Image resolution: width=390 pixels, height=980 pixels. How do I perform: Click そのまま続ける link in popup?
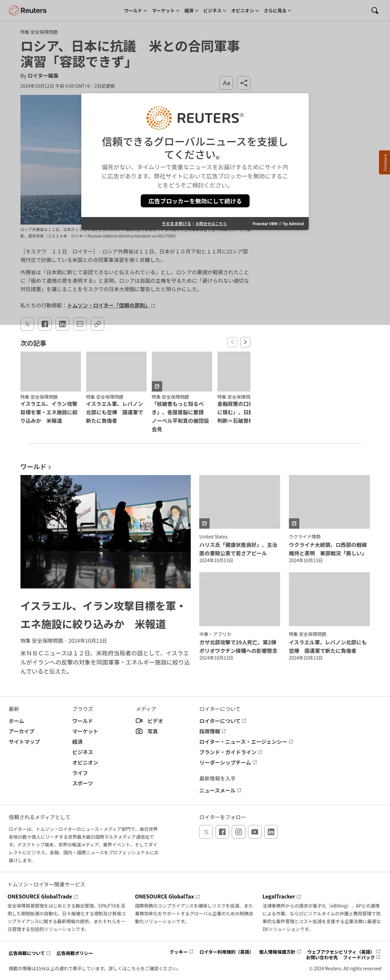point(176,224)
